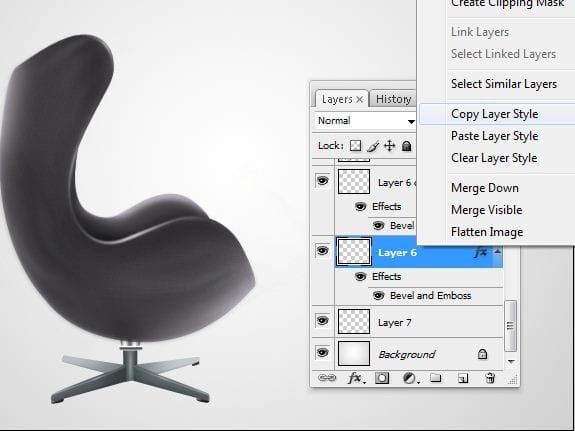Click Effects label under selected Layer 6

coord(387,277)
